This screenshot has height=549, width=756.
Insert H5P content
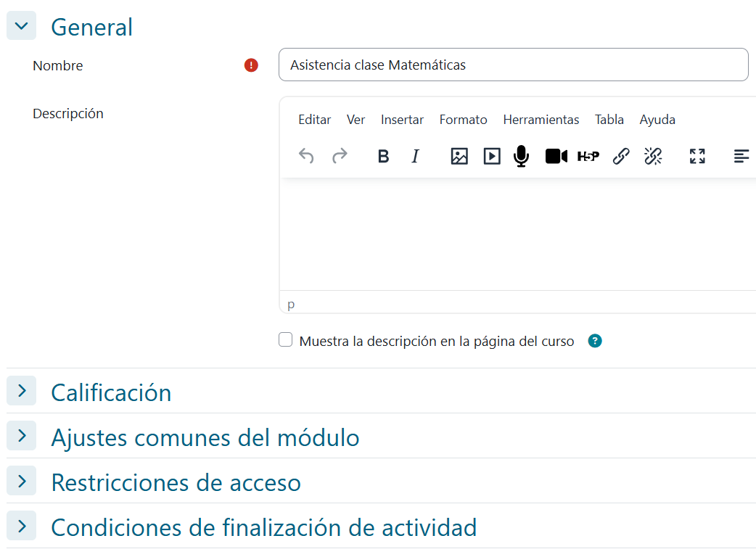588,156
